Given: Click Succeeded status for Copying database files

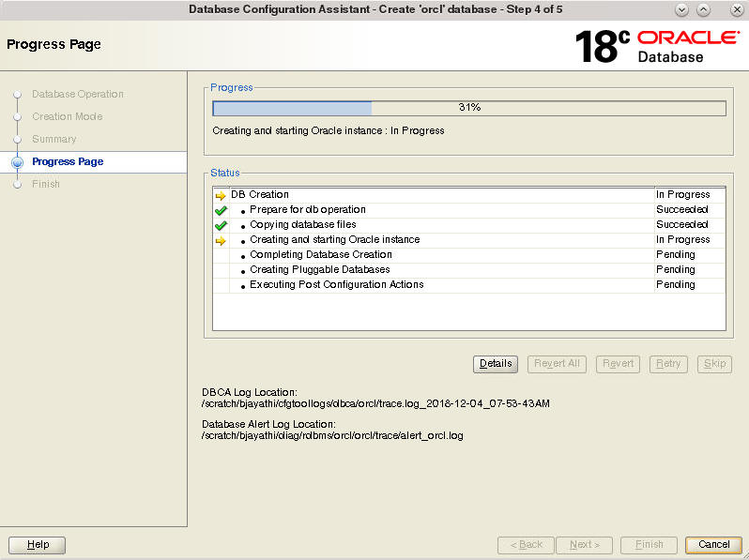Looking at the screenshot, I should (x=682, y=225).
